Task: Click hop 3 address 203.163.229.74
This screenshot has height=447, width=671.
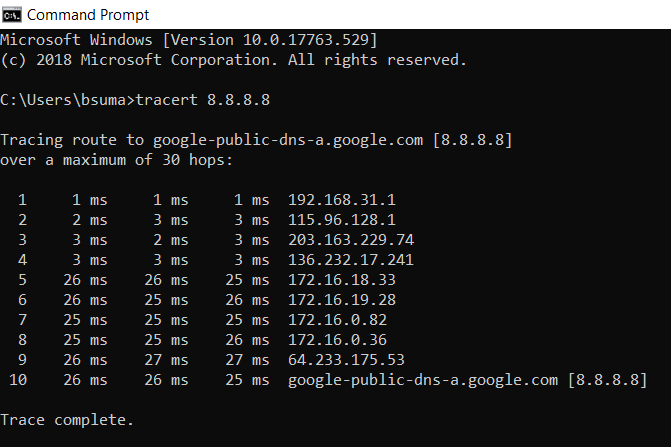Action: (351, 240)
